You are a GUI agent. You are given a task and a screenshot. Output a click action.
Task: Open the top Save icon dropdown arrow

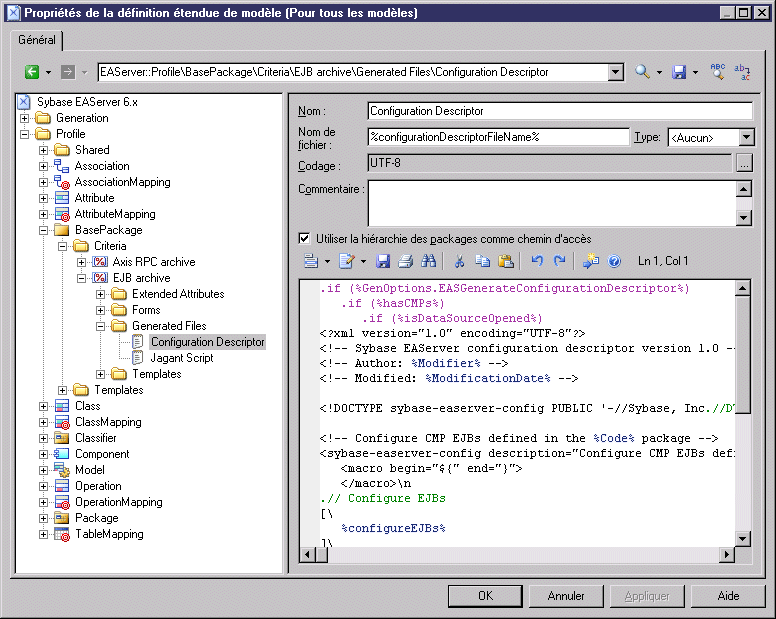(x=695, y=73)
